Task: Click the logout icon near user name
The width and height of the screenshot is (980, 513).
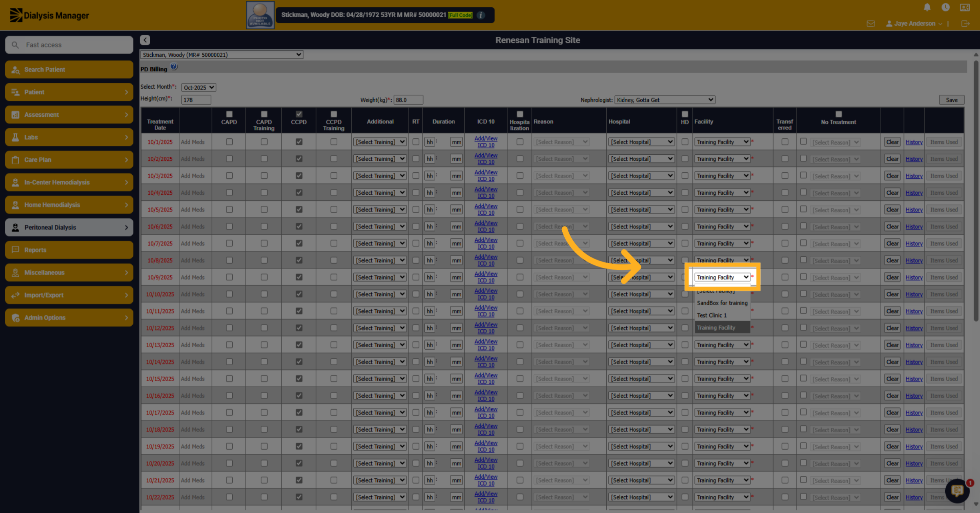Action: point(965,24)
